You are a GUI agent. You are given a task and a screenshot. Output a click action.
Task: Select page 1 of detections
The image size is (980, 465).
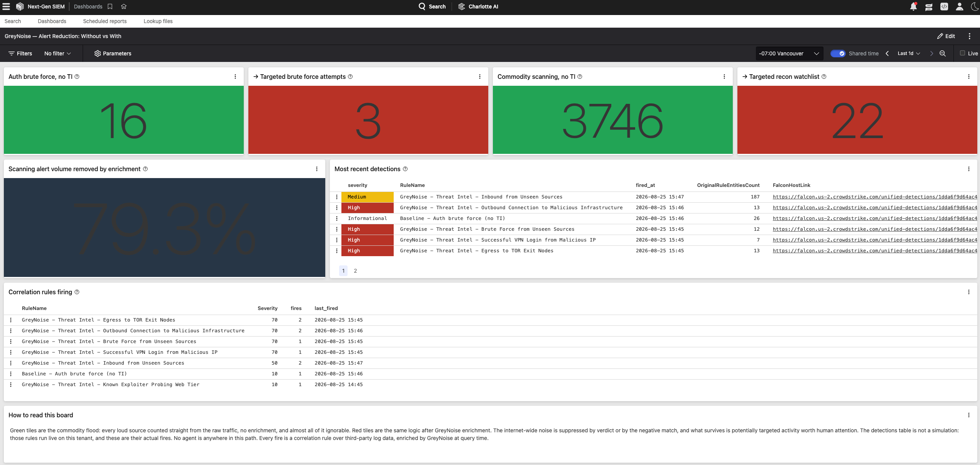point(343,271)
